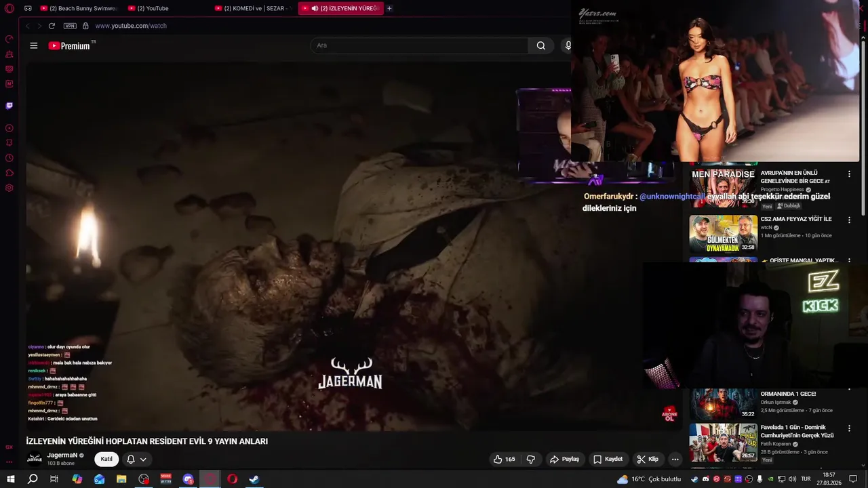Mute audio on the İZLEYENİN YÜREĞİ tab
Screen dimensions: 868x488
(315, 8)
